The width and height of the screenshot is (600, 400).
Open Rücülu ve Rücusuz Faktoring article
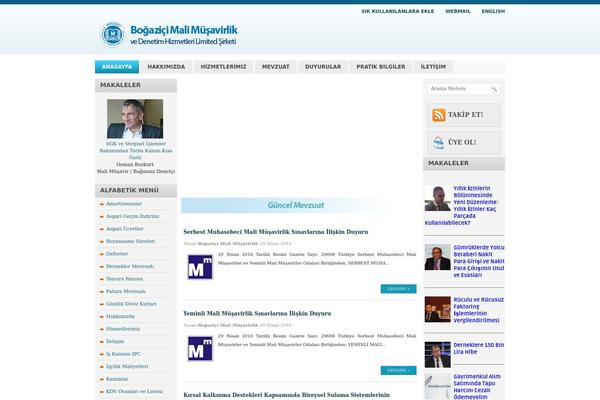pyautogui.click(x=478, y=310)
